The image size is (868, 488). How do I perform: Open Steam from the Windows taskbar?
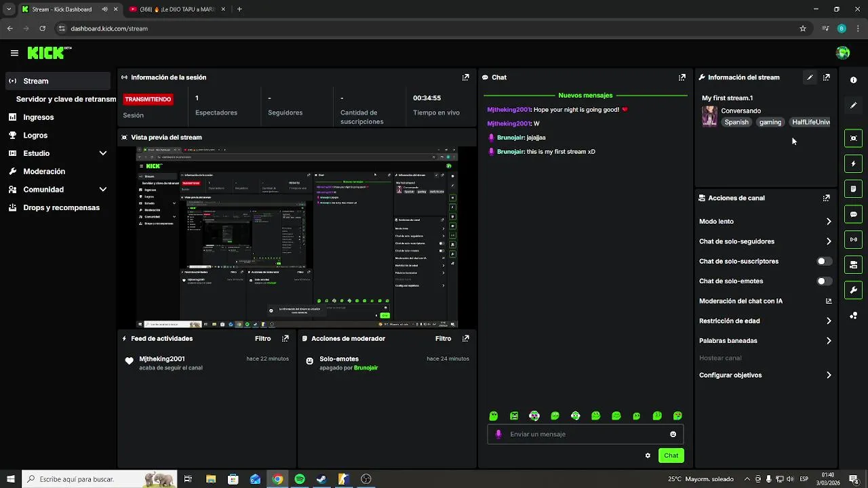[321, 479]
